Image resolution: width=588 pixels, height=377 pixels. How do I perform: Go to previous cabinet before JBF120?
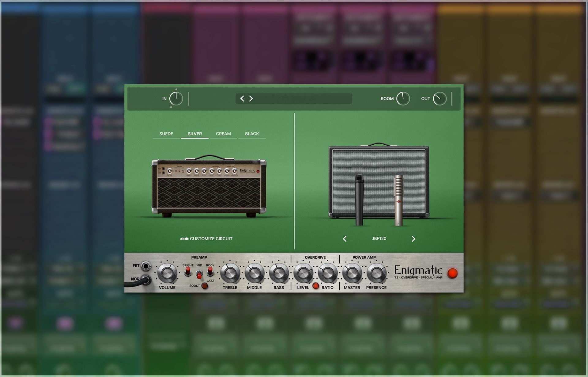[x=345, y=239]
